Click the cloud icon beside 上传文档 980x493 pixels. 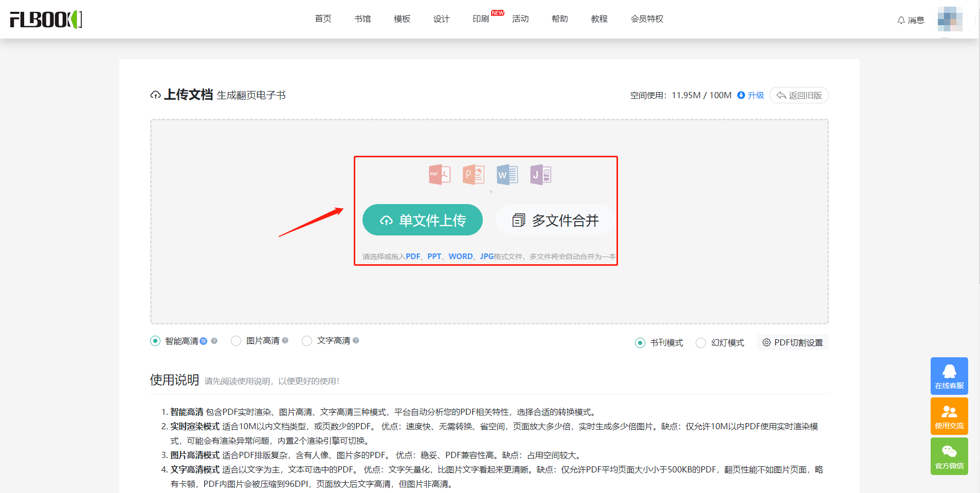[155, 95]
